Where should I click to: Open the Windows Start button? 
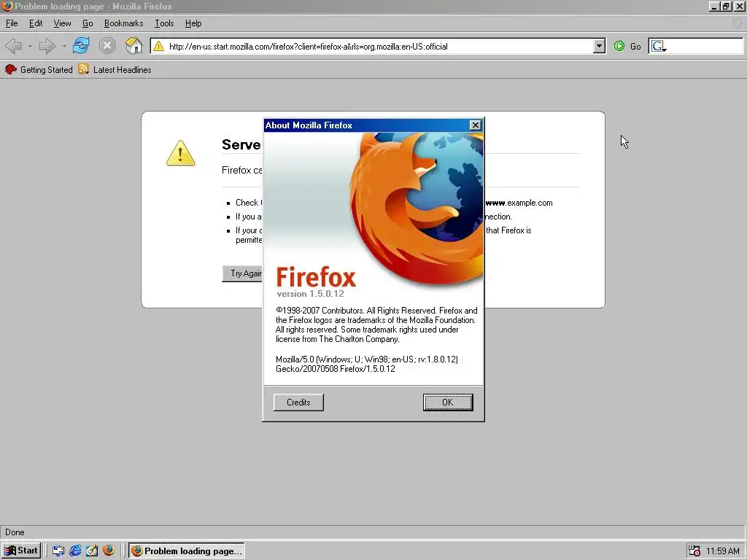[x=21, y=551]
